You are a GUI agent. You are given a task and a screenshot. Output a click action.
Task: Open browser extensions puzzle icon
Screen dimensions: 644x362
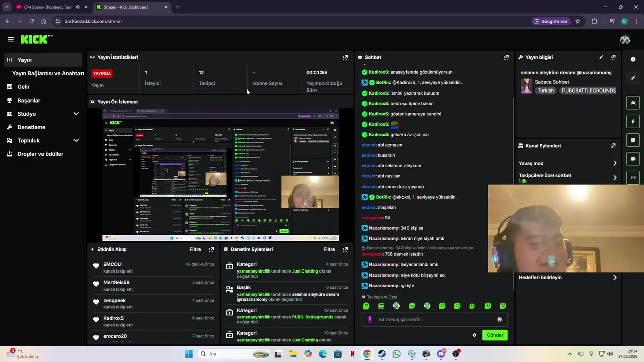click(x=595, y=21)
